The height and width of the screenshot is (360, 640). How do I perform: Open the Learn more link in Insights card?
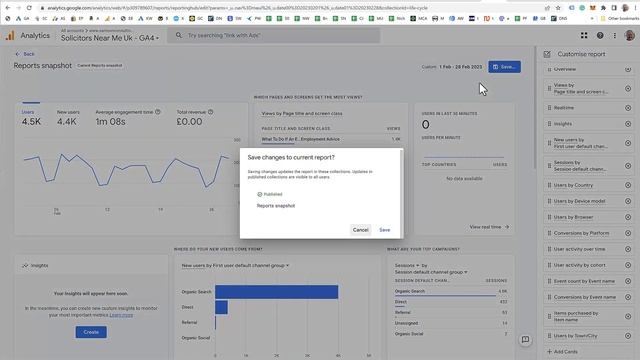121,315
